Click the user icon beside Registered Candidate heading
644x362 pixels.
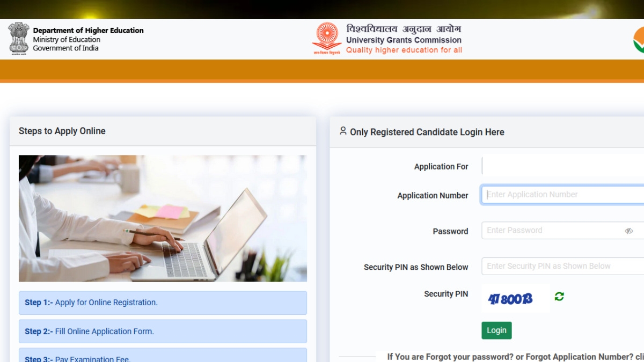click(343, 131)
